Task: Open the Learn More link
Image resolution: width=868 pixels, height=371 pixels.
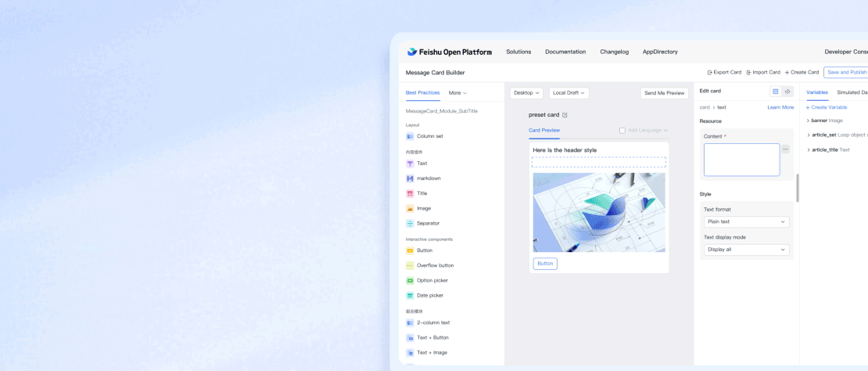Action: tap(780, 107)
